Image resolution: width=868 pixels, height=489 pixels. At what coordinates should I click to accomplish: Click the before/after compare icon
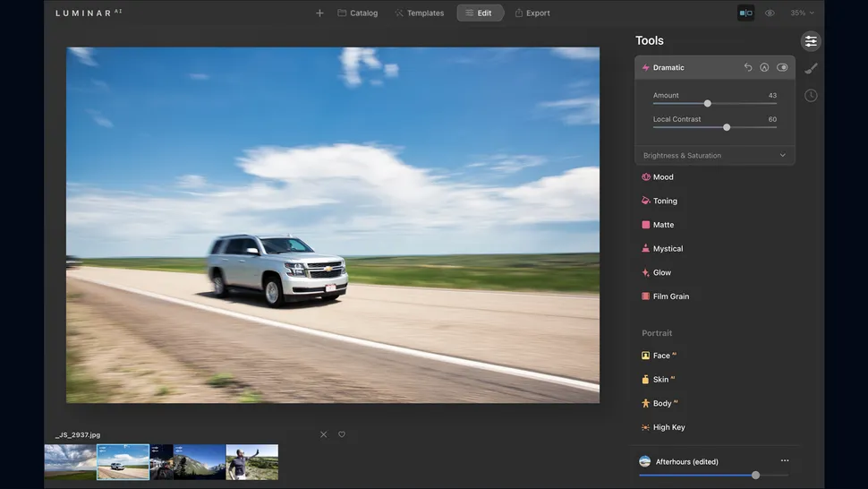click(745, 13)
